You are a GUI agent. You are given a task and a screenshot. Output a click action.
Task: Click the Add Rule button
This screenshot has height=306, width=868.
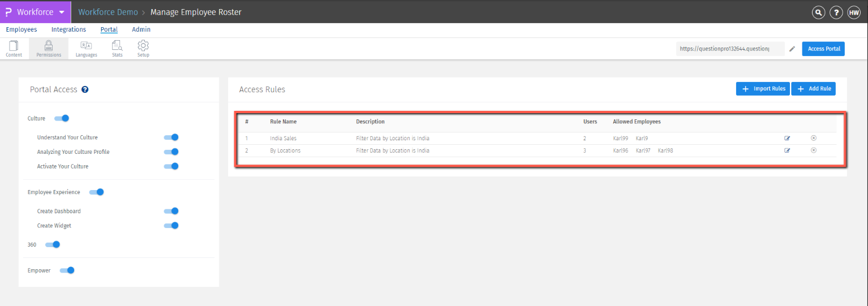click(x=813, y=89)
